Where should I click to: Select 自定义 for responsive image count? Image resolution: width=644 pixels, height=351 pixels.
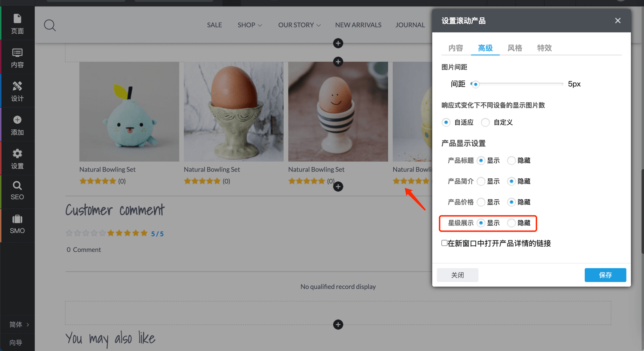486,122
